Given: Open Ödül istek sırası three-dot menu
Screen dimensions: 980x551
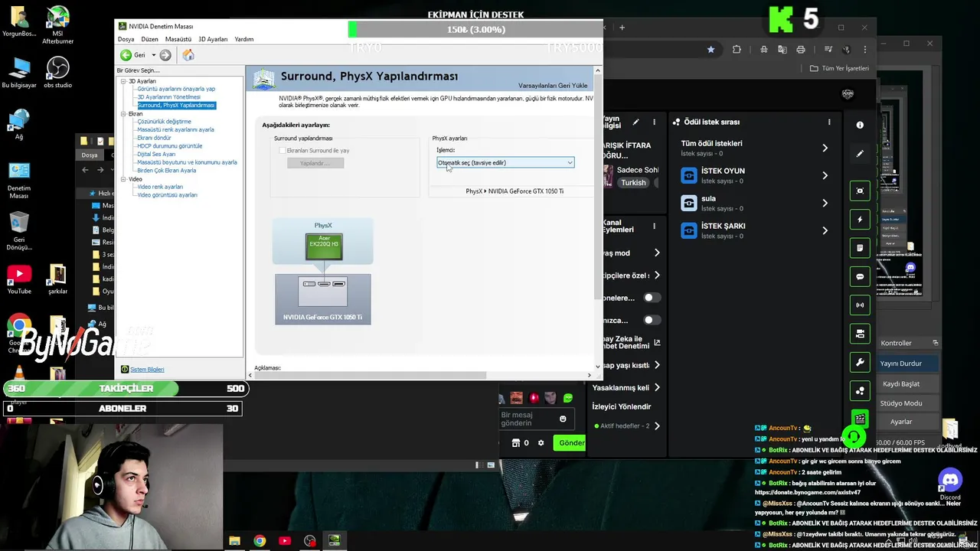Looking at the screenshot, I should click(828, 122).
